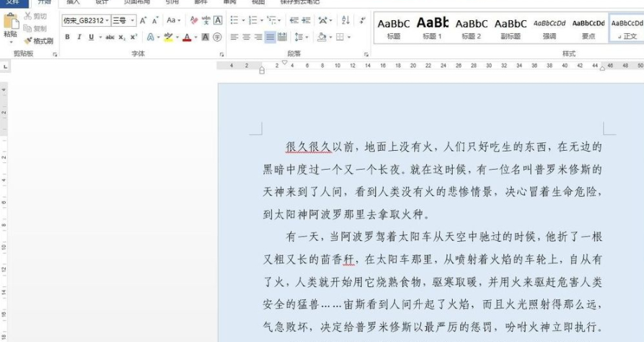Select the 正文 normal style
The width and height of the screenshot is (644, 342).
pos(627,28)
